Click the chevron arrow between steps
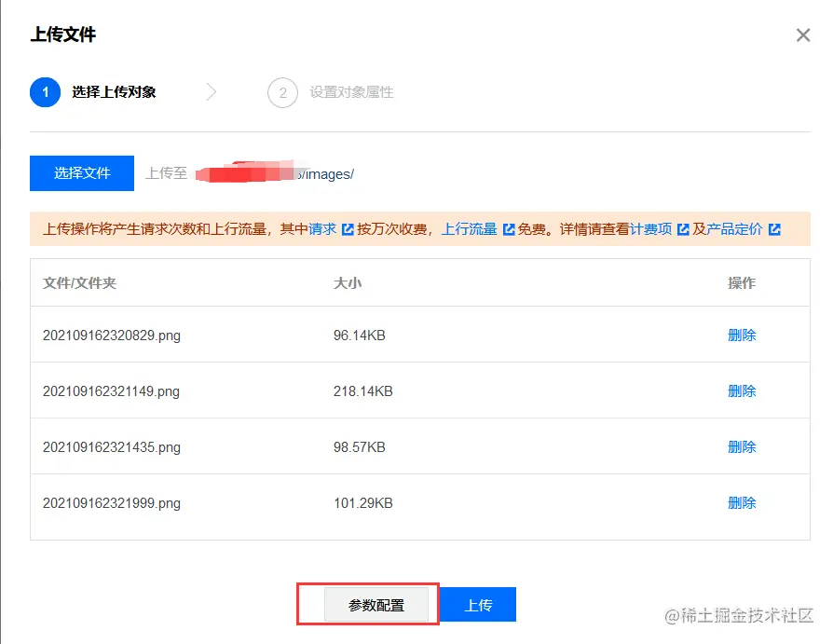833x644 pixels. [212, 92]
